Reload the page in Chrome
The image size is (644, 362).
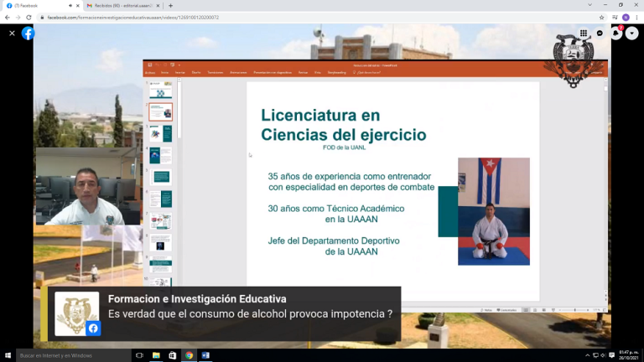tap(30, 17)
